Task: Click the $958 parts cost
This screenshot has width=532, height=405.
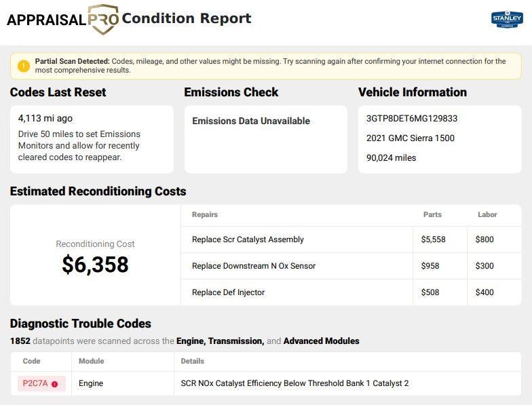Action: pyautogui.click(x=430, y=266)
